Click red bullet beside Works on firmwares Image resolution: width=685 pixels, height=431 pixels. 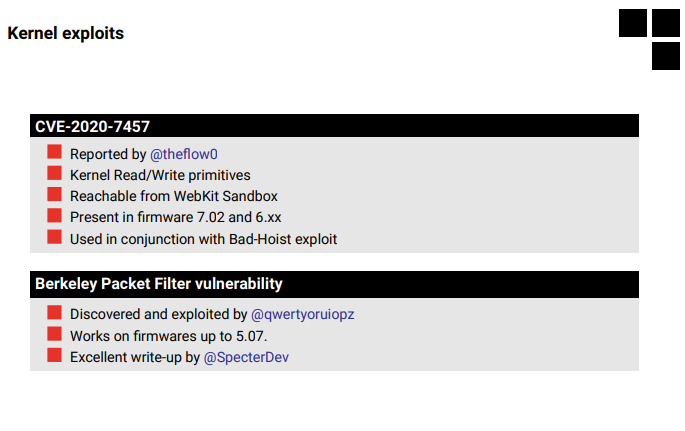pos(55,334)
